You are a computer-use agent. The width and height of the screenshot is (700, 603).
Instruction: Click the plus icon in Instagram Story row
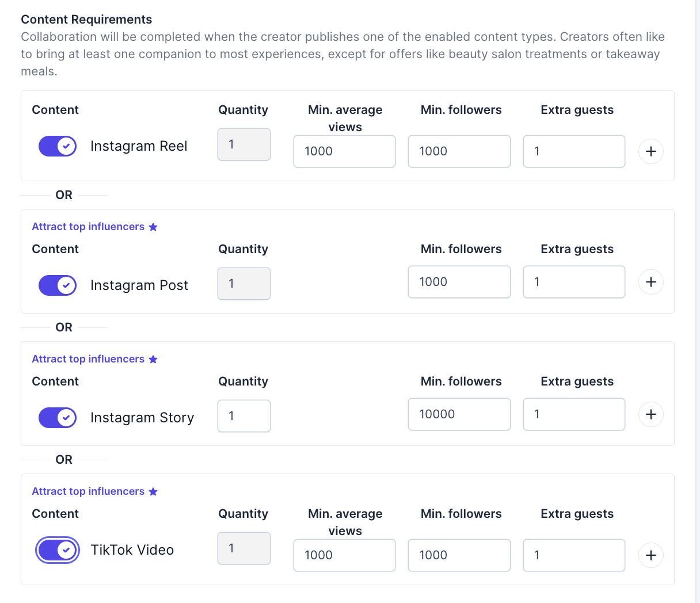(650, 414)
